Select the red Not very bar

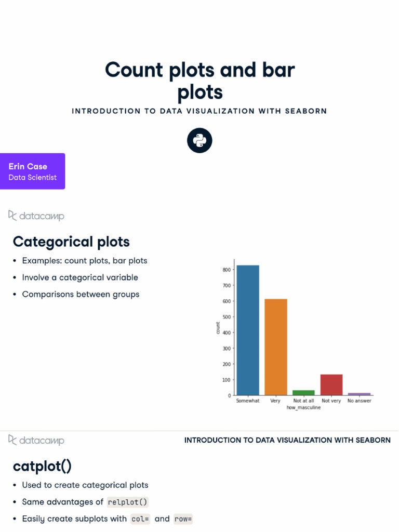coord(331,384)
